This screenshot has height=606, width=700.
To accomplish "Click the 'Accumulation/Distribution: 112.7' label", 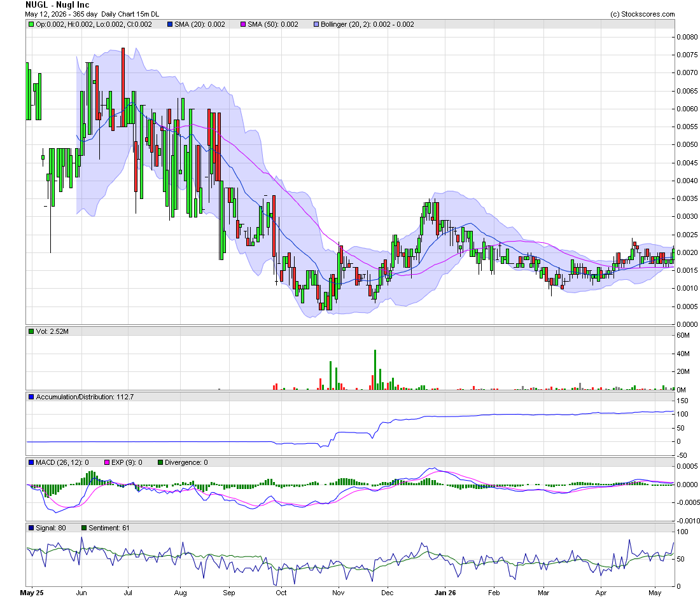I will coord(85,397).
